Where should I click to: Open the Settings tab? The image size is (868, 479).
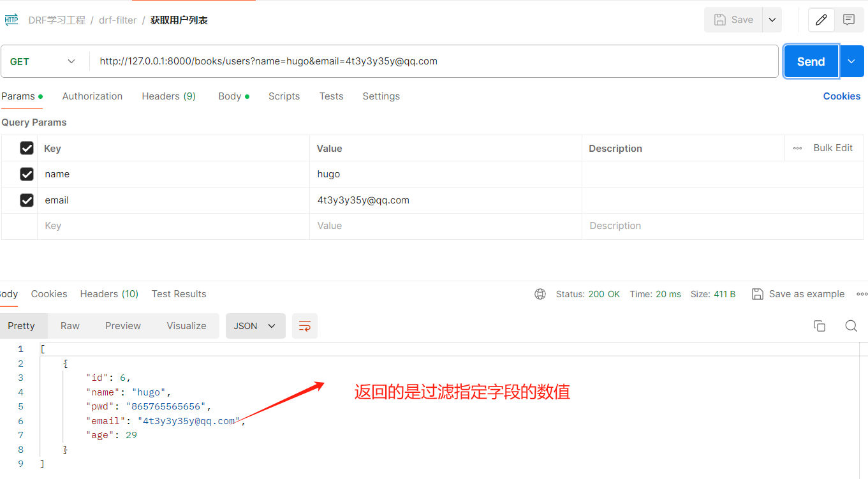pos(381,96)
